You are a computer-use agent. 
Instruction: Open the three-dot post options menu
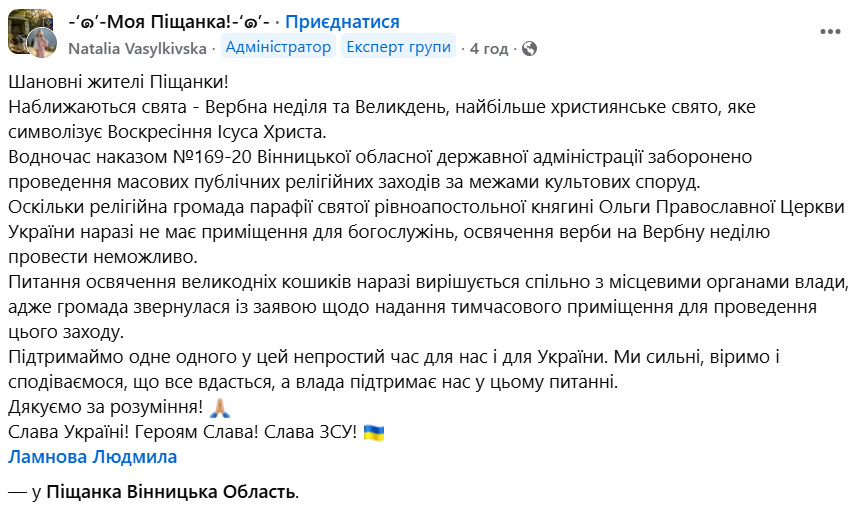pos(830,32)
